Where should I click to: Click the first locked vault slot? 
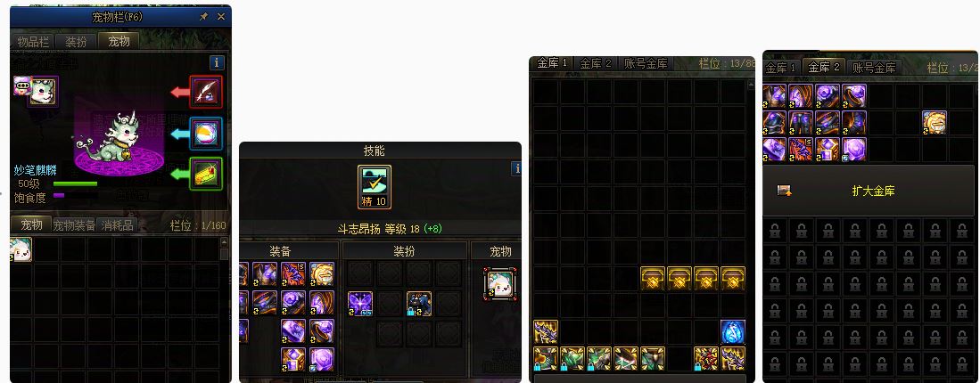coord(775,230)
